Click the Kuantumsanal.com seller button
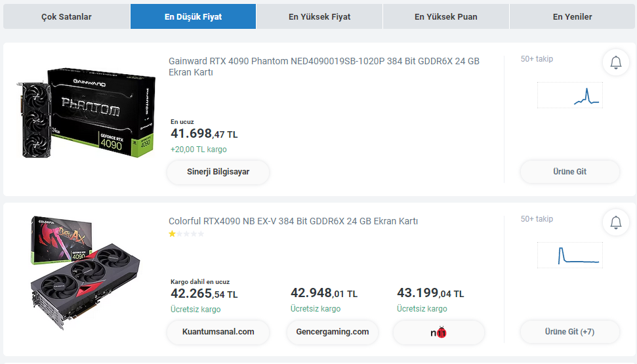Viewport: 637px width, 364px height. point(218,332)
